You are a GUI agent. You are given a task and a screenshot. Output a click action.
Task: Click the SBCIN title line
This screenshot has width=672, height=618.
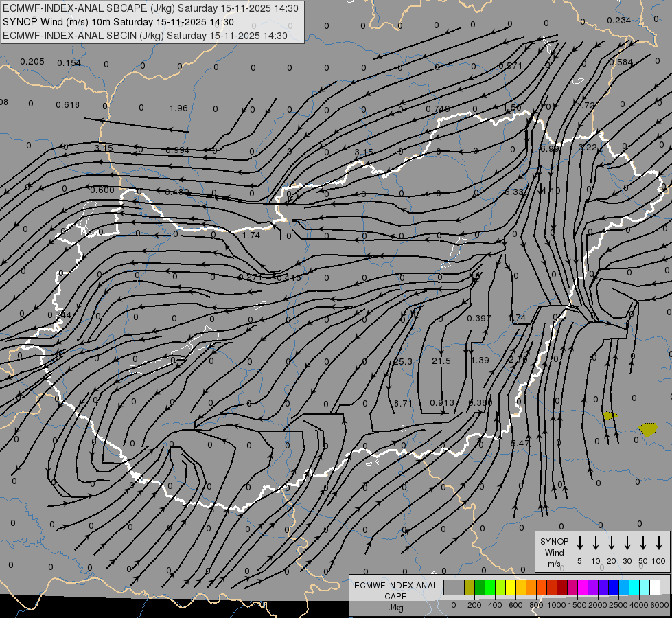coord(145,36)
